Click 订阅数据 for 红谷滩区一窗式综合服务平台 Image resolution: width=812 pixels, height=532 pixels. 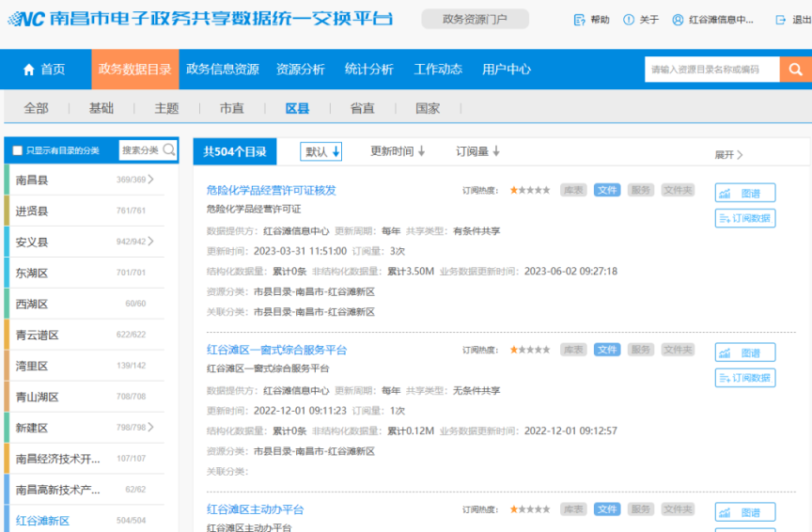tap(744, 378)
